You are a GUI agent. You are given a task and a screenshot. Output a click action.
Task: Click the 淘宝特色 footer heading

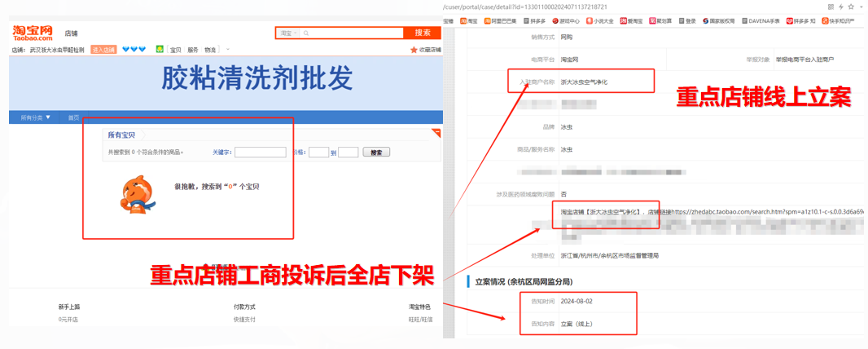click(x=419, y=307)
